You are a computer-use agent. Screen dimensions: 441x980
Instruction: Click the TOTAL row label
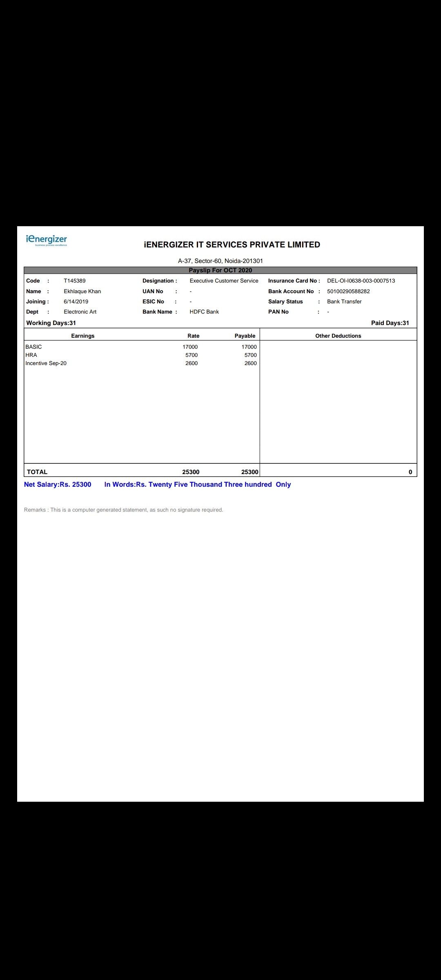(37, 472)
